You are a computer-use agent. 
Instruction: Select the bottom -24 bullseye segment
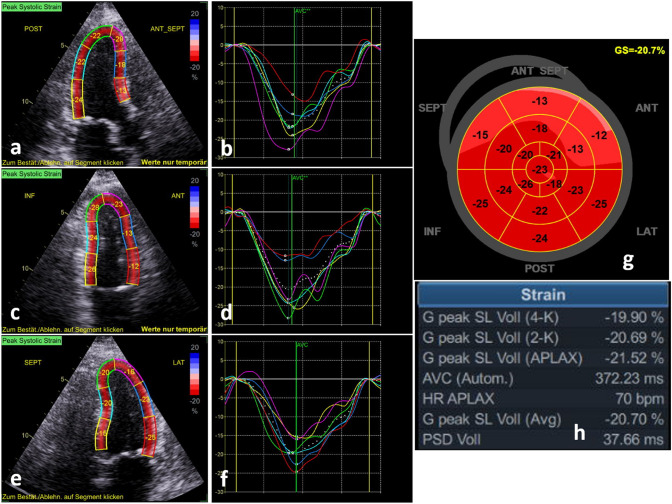(540, 238)
